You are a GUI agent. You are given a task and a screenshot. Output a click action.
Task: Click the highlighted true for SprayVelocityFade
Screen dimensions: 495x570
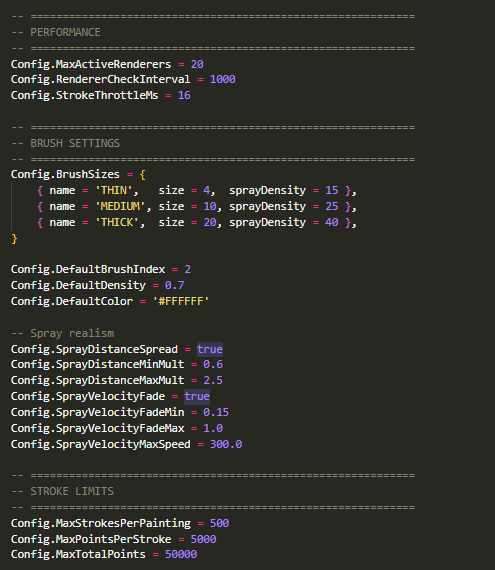click(x=197, y=396)
